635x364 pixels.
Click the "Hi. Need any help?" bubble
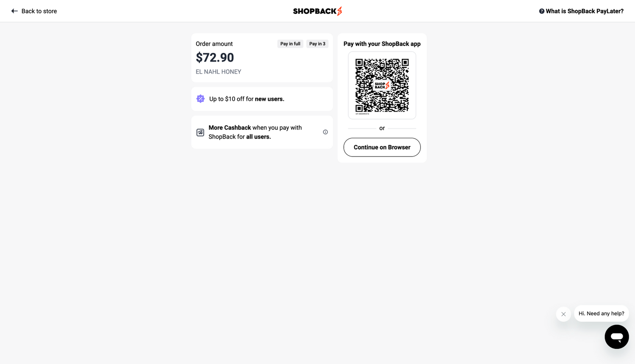(x=601, y=313)
